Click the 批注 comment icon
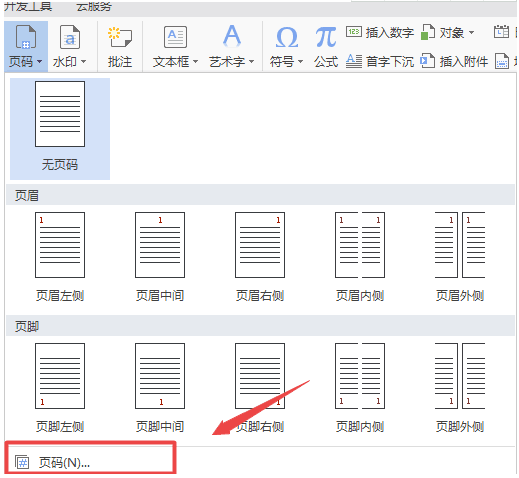The height and width of the screenshot is (478, 519). [x=120, y=37]
